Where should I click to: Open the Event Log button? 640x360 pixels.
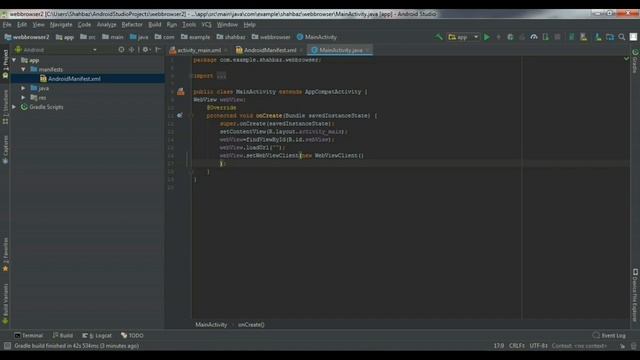(609, 336)
